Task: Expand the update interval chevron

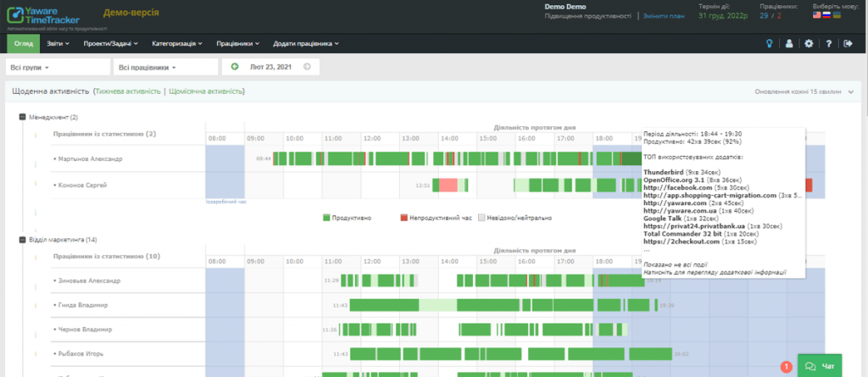Action: (852, 91)
